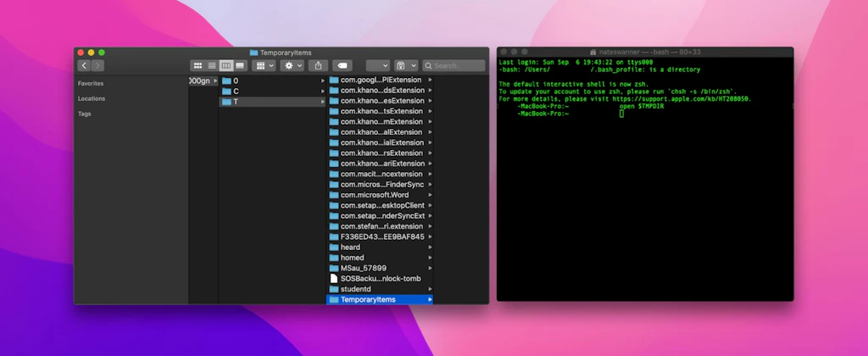
Task: Select the SOSBacku...nlock-tomb file icon
Action: click(334, 279)
